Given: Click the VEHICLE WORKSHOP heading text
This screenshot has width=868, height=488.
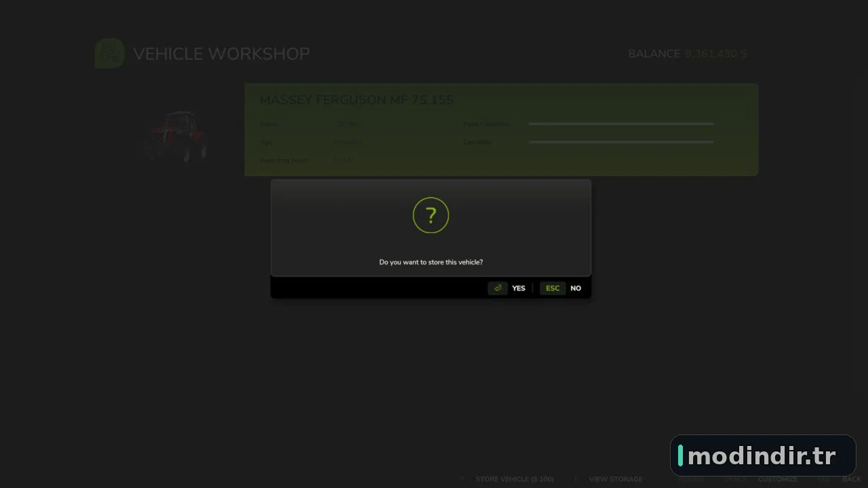Looking at the screenshot, I should (x=221, y=54).
